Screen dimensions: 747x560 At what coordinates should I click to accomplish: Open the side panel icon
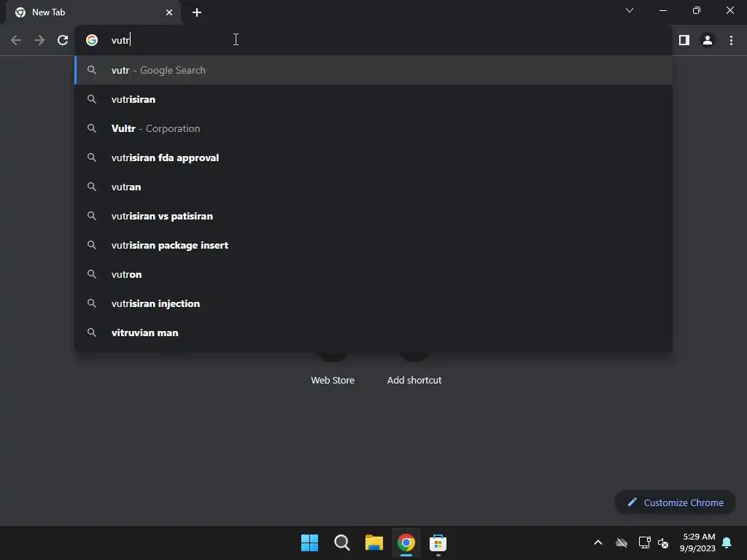point(684,40)
